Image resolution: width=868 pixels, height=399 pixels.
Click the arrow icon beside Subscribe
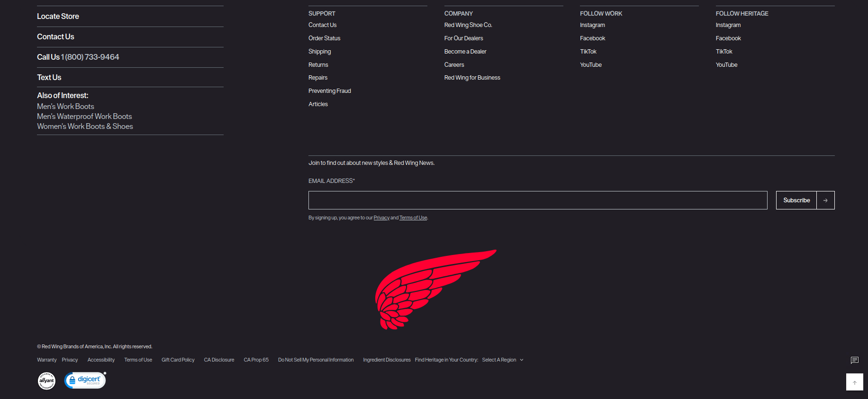coord(825,200)
